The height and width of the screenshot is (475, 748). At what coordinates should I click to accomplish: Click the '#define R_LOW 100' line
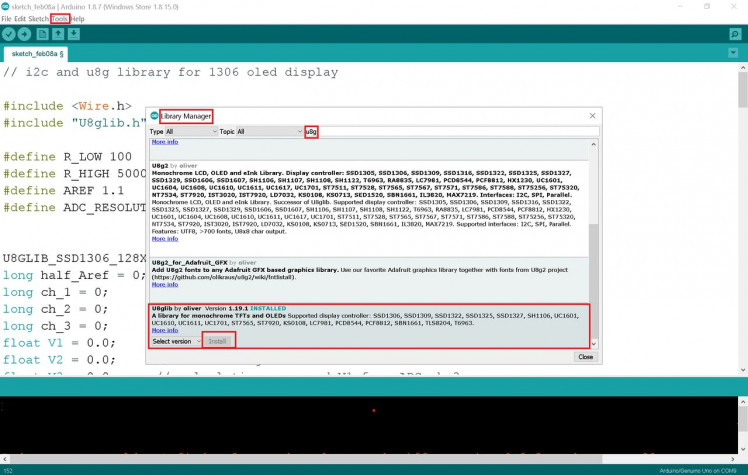click(67, 157)
